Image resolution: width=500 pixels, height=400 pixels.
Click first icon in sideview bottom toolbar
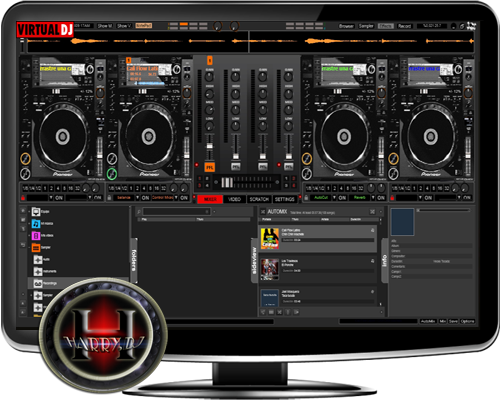[263, 312]
